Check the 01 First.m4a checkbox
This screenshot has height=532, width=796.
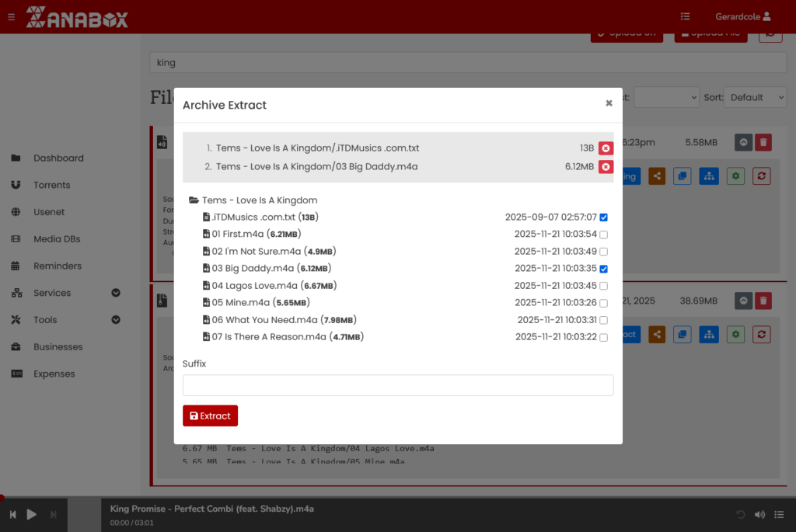click(604, 235)
